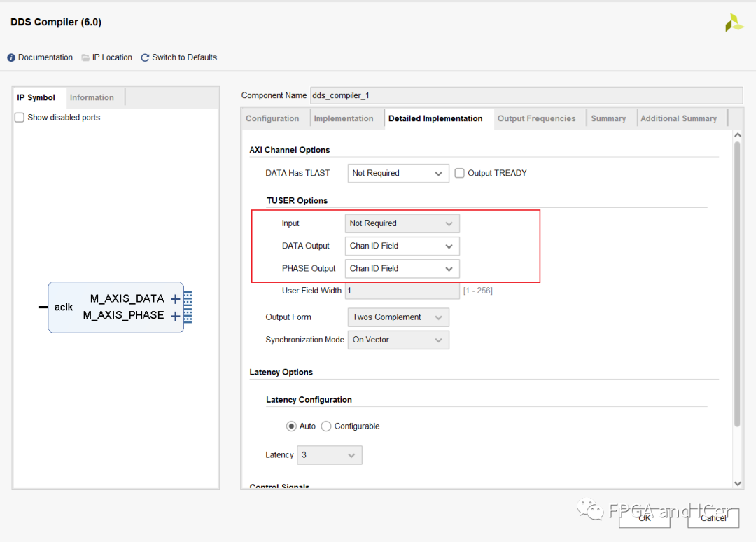Open the Latency value dropdown
Image resolution: width=756 pixels, height=542 pixels.
[329, 455]
